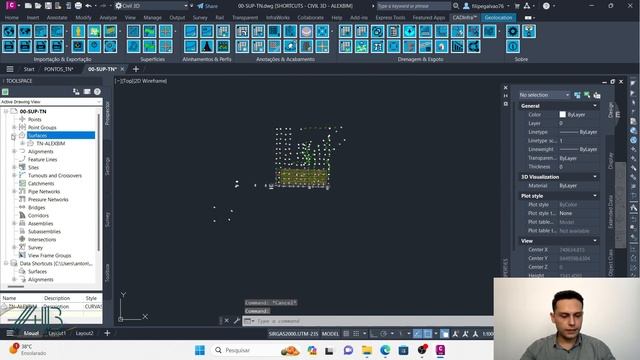
Task: Click the Quick Select icon in Properties palette
Action: point(597,95)
